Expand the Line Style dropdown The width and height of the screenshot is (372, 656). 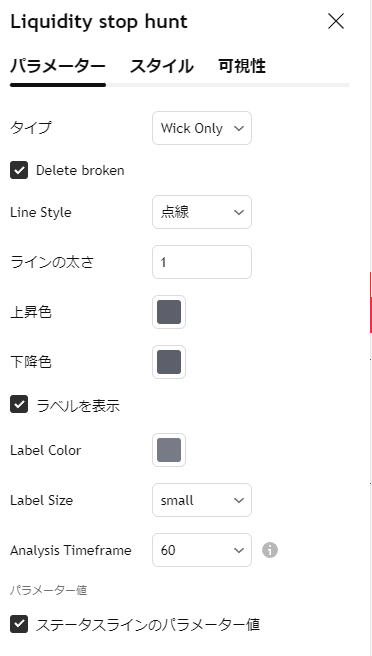[x=202, y=212]
